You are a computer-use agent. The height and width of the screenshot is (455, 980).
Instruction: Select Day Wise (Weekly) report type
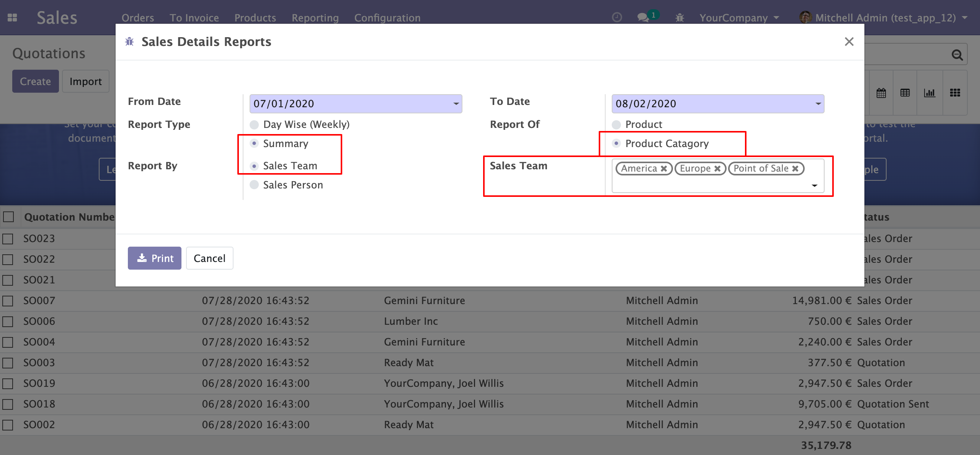point(254,125)
